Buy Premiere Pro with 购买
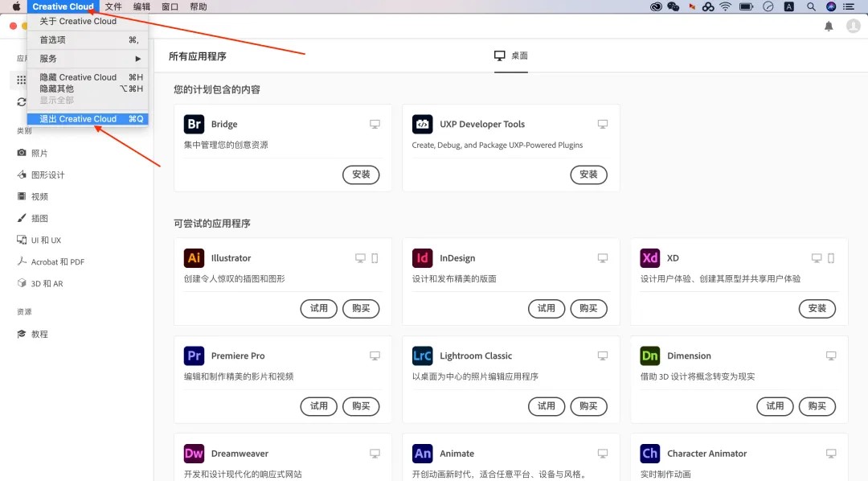868x481 pixels. (361, 406)
